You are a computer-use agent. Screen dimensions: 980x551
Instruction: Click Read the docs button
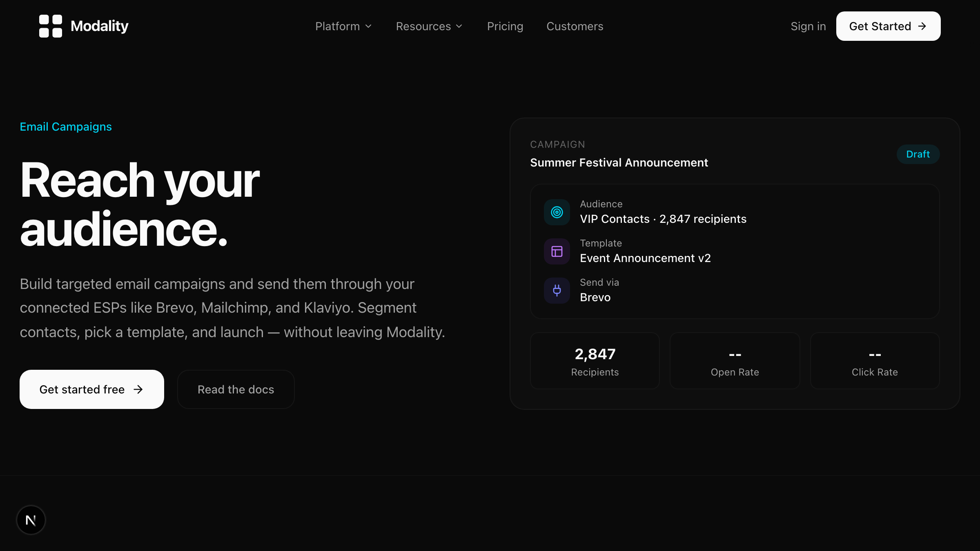click(x=236, y=389)
